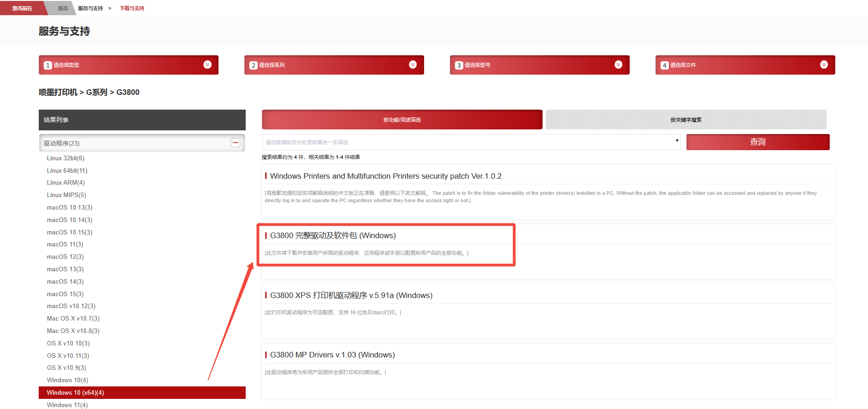The image size is (868, 409).
Task: Select macOS 15(3) in list
Action: pos(65,294)
